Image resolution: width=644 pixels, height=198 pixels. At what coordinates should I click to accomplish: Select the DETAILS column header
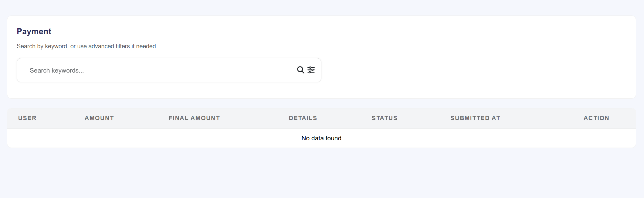pos(303,118)
